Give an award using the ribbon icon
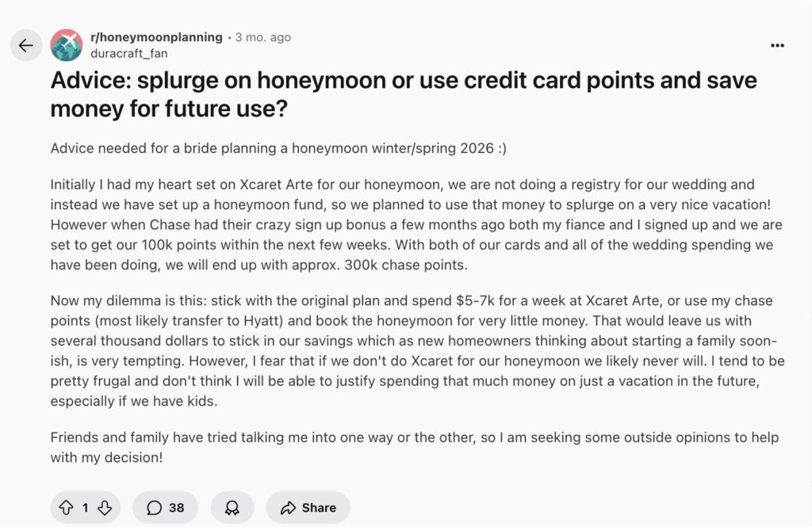The image size is (812, 527). pyautogui.click(x=232, y=507)
